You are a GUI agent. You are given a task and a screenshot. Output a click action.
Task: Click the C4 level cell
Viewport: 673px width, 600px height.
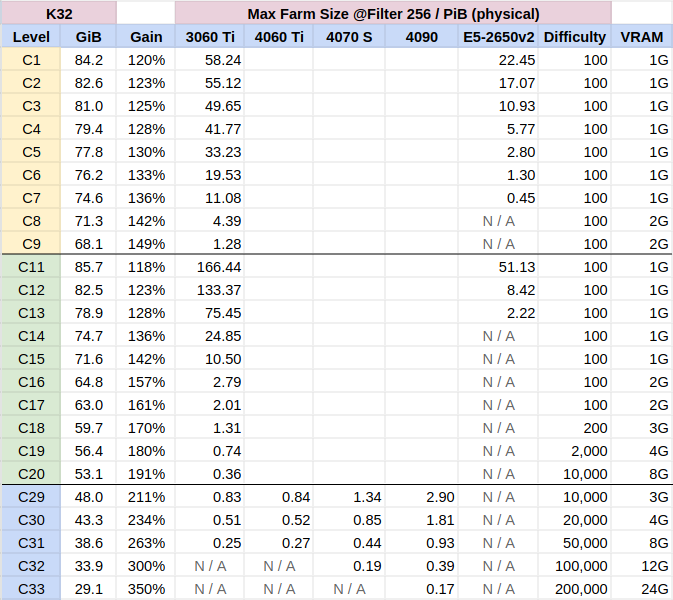pyautogui.click(x=31, y=129)
